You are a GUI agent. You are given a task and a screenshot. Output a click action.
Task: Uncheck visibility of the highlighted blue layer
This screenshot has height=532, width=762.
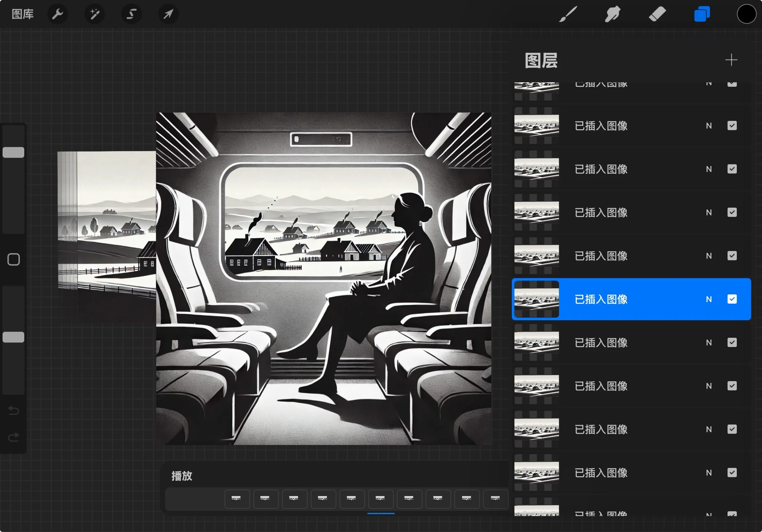(x=732, y=299)
